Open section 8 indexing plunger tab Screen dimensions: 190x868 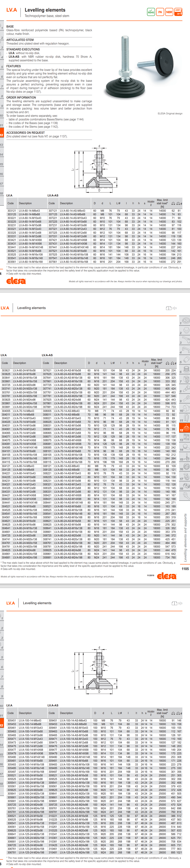pos(184,389)
